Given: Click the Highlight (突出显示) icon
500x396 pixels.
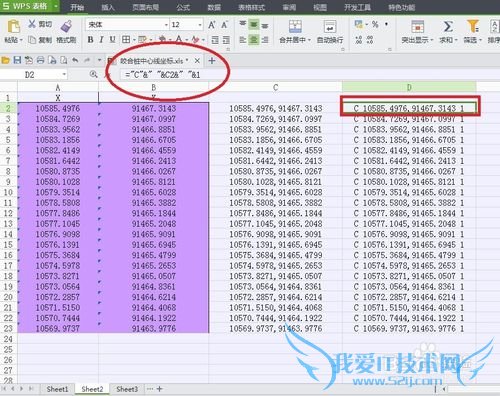Looking at the screenshot, I should (x=417, y=26).
